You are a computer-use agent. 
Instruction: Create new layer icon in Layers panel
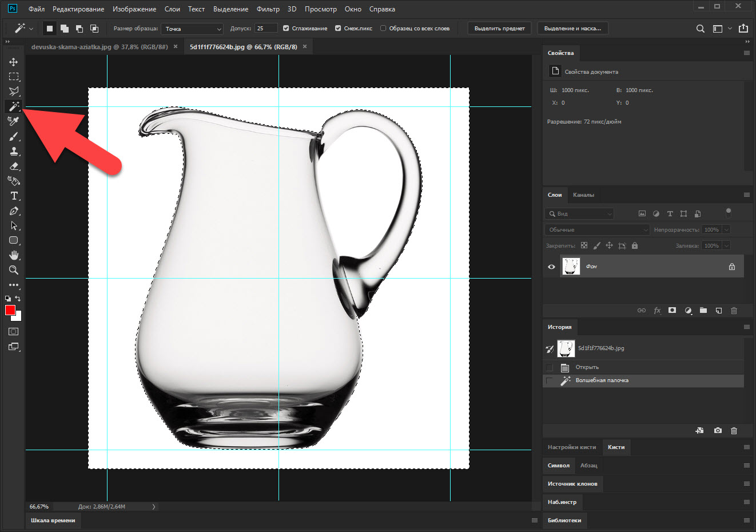[719, 311]
